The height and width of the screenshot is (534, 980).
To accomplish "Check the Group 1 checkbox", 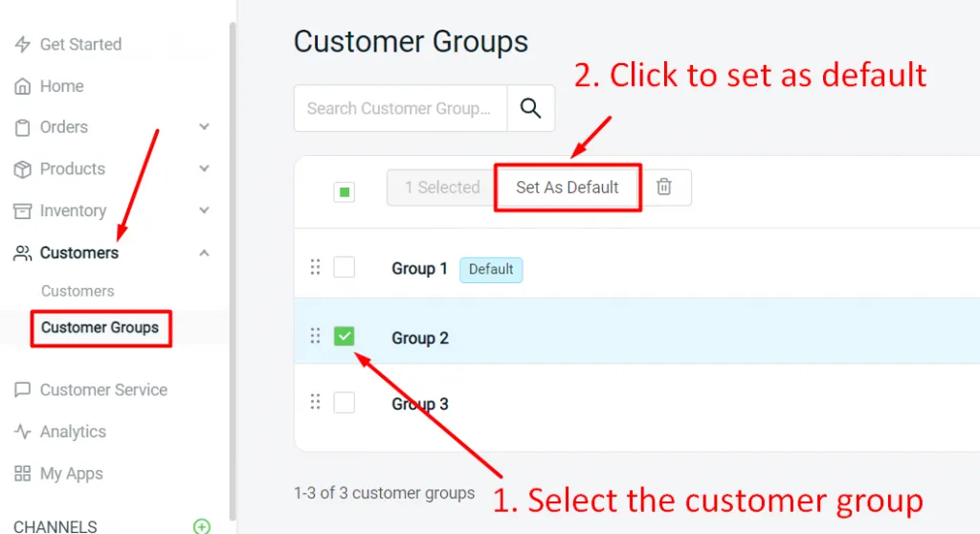I will 344,267.
